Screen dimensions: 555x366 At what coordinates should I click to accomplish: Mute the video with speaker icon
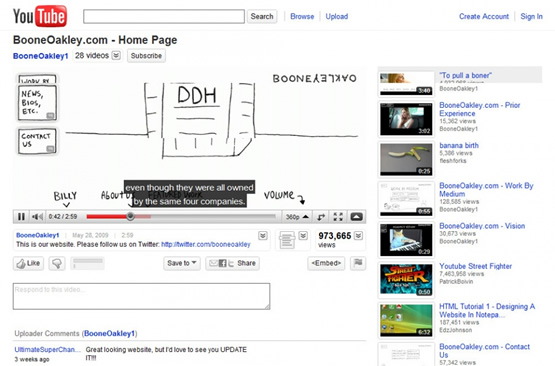(x=37, y=216)
